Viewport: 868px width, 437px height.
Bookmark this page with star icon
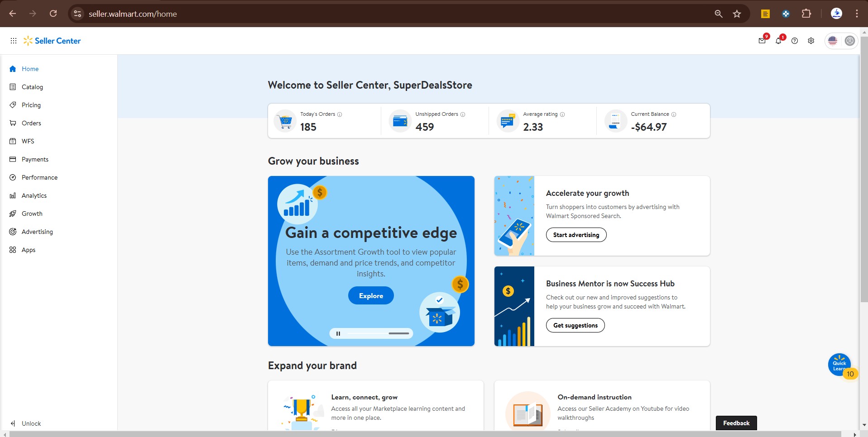(x=737, y=14)
